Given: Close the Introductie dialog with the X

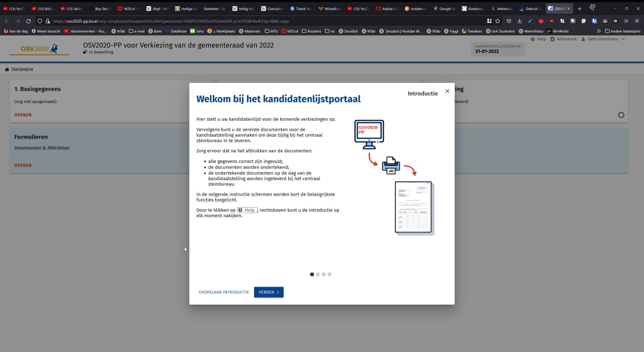Looking at the screenshot, I should tap(447, 91).
